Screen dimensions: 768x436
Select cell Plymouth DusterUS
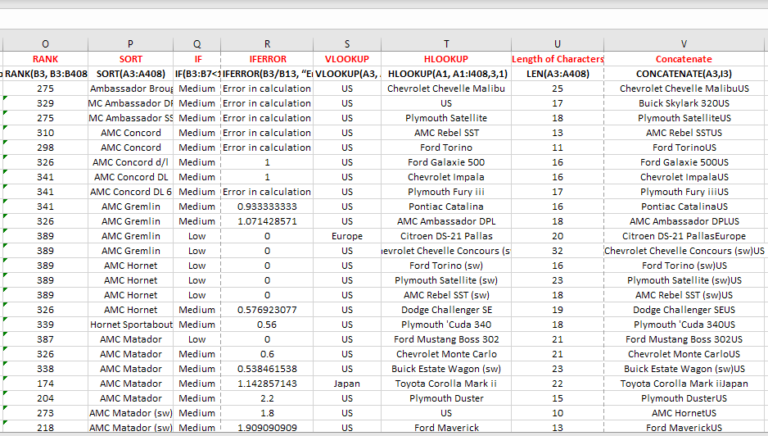[684, 398]
